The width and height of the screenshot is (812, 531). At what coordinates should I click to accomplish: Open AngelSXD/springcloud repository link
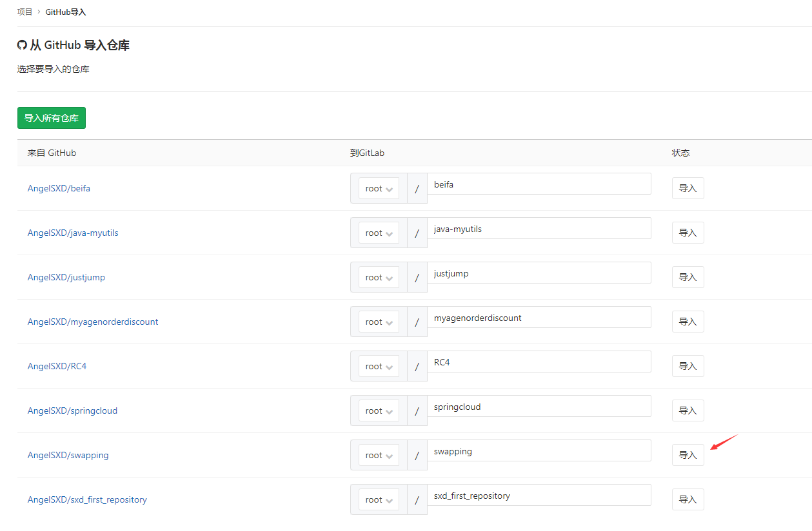(x=72, y=411)
